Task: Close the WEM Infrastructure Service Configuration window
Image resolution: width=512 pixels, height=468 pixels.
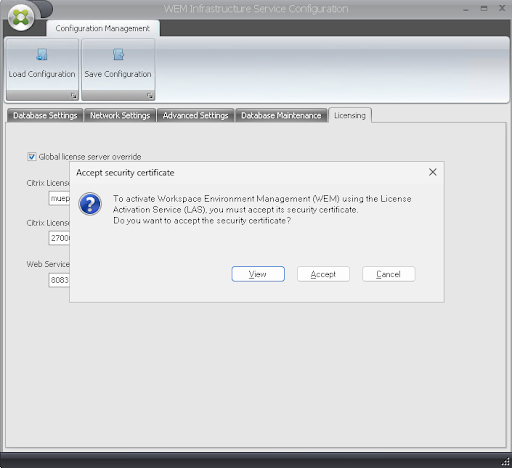Action: [502, 8]
